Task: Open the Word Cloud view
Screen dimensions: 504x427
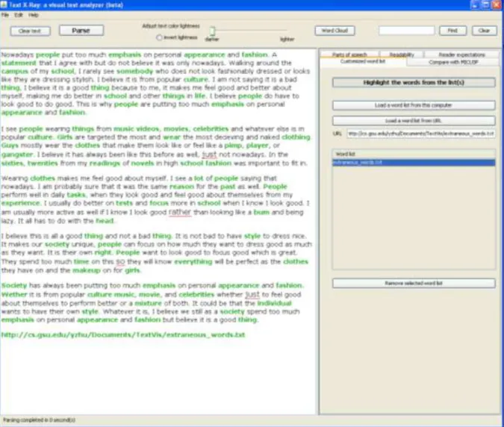Action: [x=335, y=31]
